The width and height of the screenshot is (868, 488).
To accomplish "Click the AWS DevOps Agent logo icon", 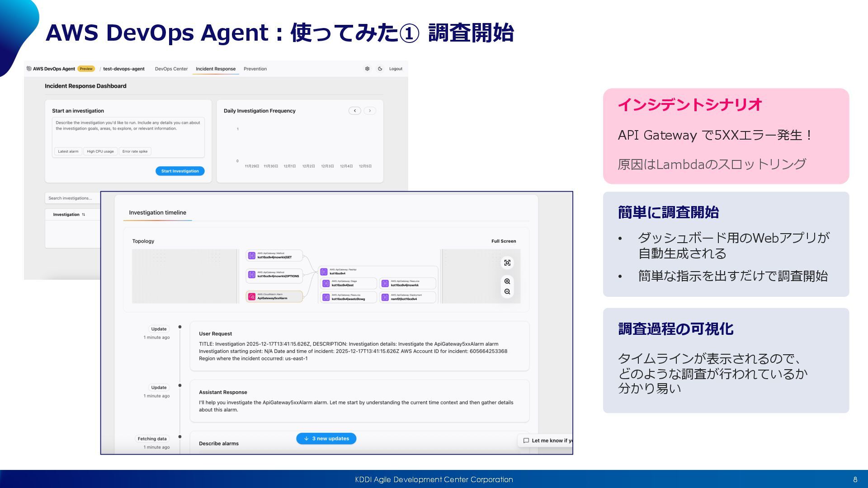I will click(29, 69).
